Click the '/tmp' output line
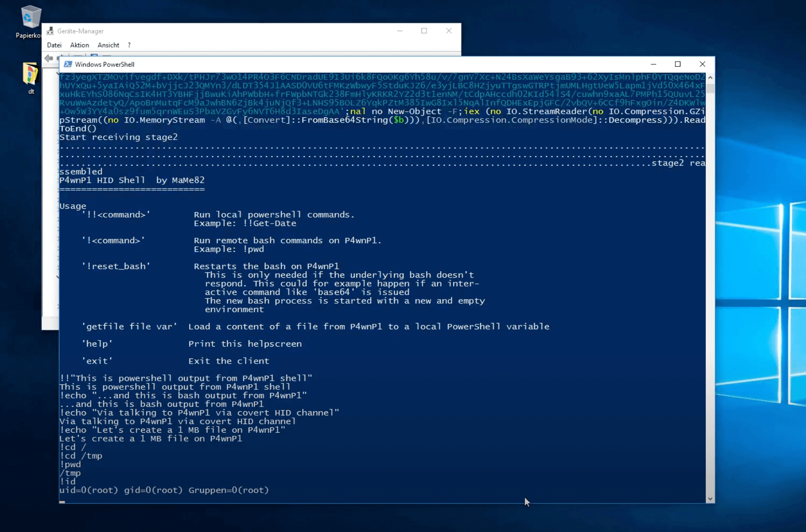This screenshot has height=532, width=806. pyautogui.click(x=70, y=473)
